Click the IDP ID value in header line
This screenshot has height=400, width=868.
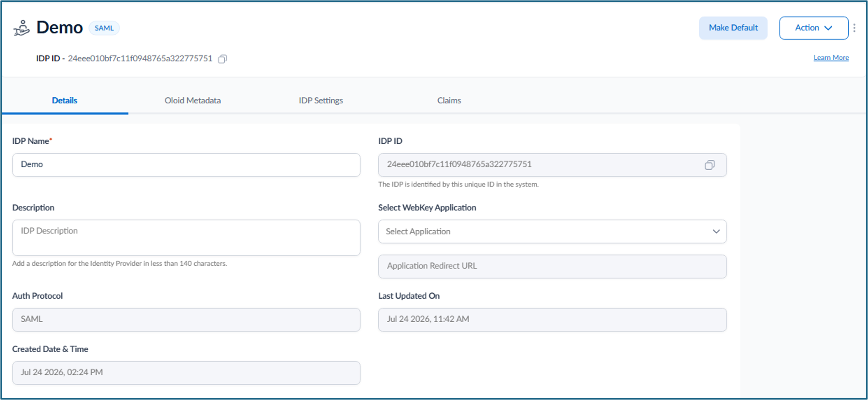[x=140, y=59]
